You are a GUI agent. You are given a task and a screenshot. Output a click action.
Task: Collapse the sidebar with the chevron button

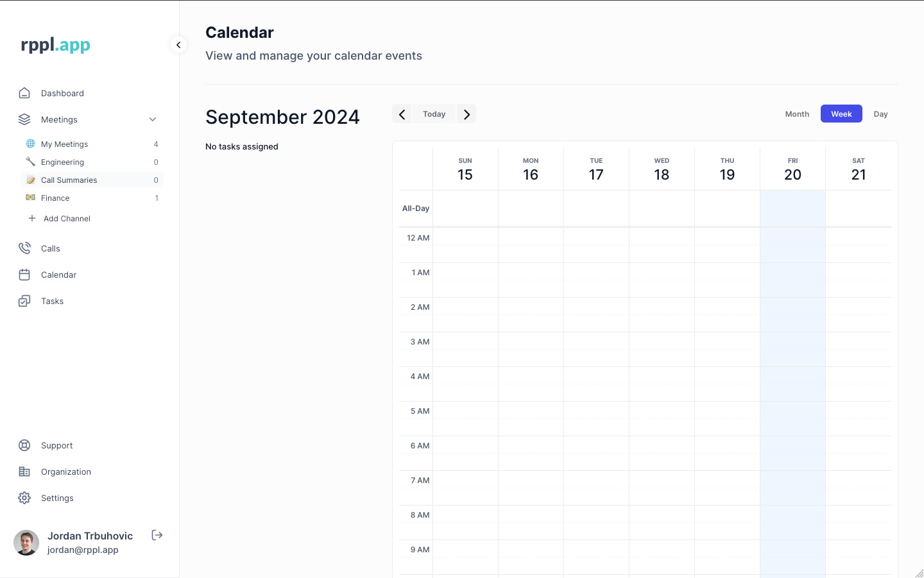click(x=178, y=45)
